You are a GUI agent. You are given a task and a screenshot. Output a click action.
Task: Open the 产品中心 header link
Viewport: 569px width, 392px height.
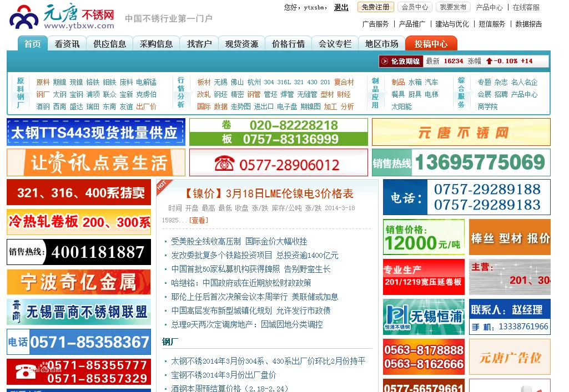coord(489,7)
